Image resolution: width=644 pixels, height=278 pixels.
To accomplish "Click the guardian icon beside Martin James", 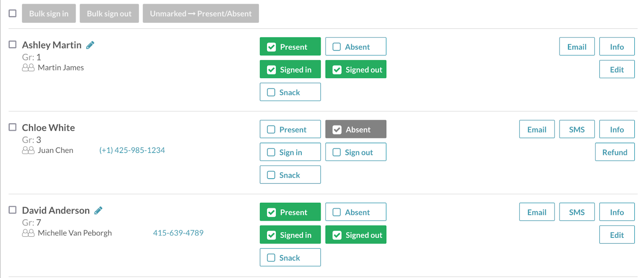I will click(28, 68).
